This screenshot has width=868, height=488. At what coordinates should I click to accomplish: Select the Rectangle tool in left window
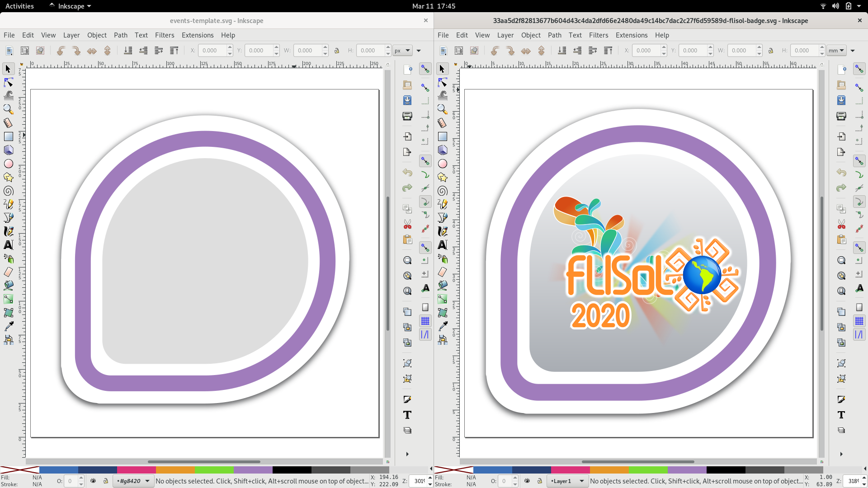point(8,136)
